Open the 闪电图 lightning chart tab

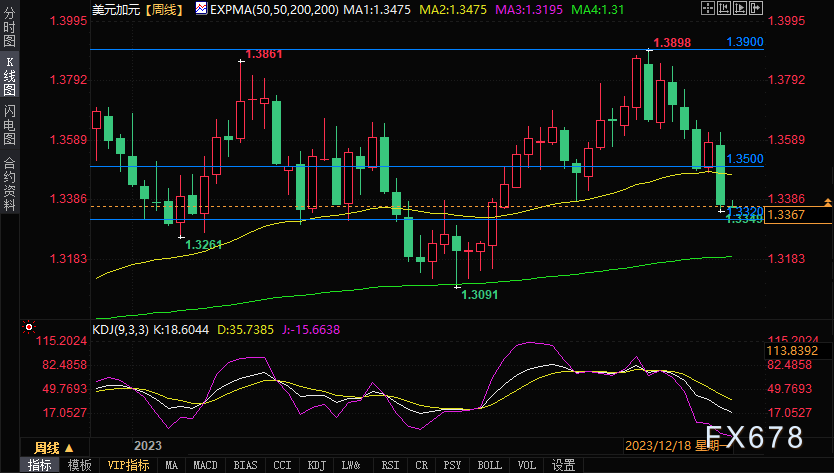[x=9, y=125]
